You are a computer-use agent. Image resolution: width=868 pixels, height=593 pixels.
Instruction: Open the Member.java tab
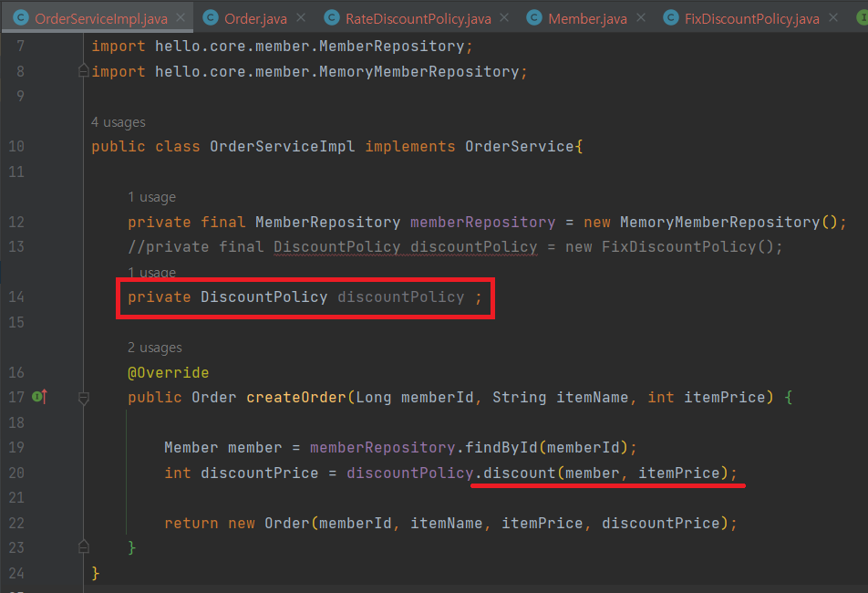(587, 19)
